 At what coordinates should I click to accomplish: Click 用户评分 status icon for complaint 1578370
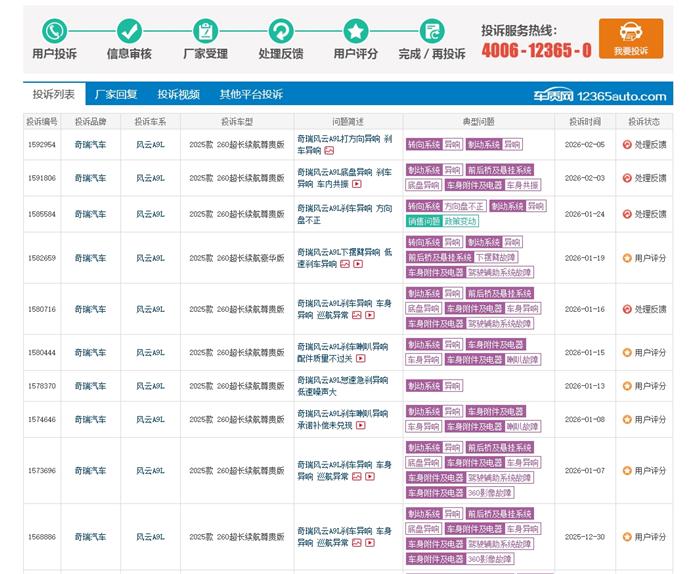(627, 386)
